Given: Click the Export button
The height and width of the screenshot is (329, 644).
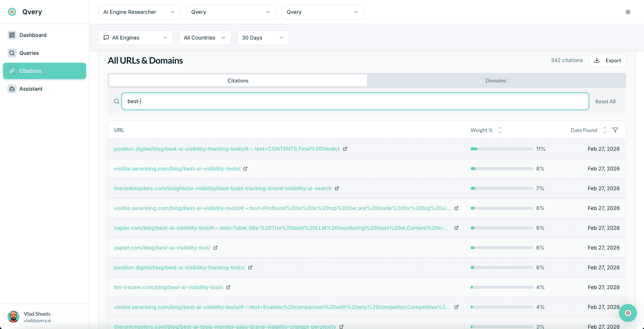Looking at the screenshot, I should [x=607, y=60].
